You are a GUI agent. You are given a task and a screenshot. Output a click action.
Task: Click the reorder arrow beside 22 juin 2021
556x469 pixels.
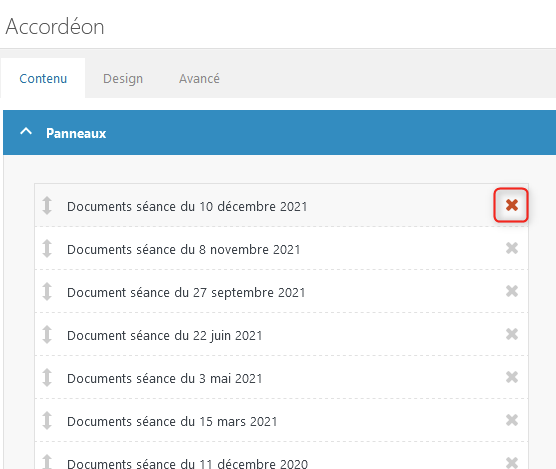click(47, 335)
